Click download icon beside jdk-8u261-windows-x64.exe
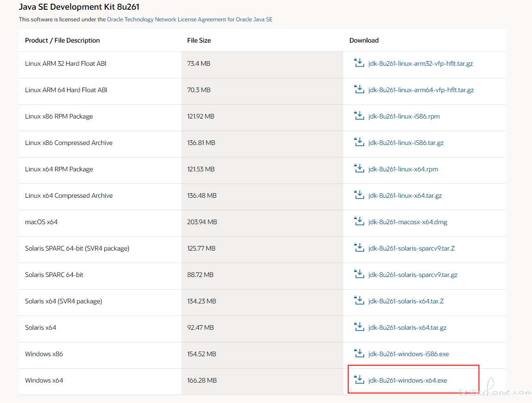This screenshot has height=403, width=532. tap(359, 380)
